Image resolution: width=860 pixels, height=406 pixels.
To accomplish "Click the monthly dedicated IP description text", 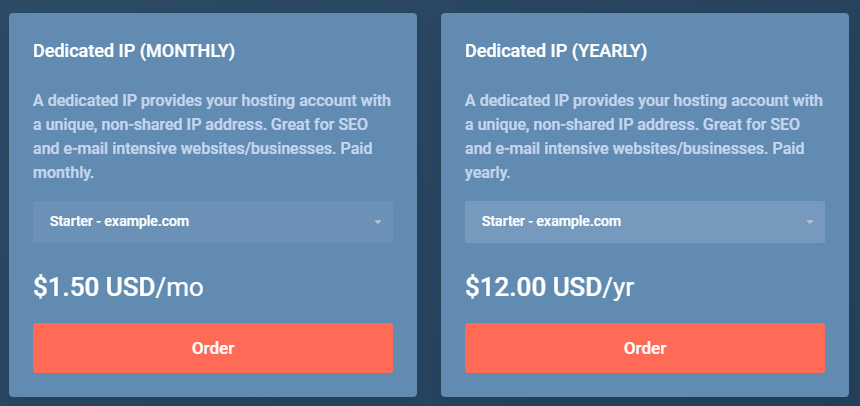I will click(212, 136).
